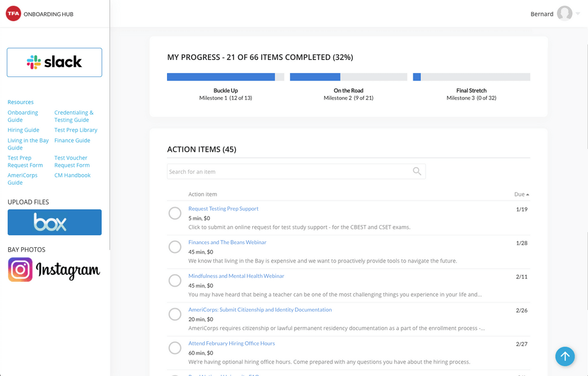The image size is (588, 376).
Task: Open the Hiring Guide resource
Action: 23,129
